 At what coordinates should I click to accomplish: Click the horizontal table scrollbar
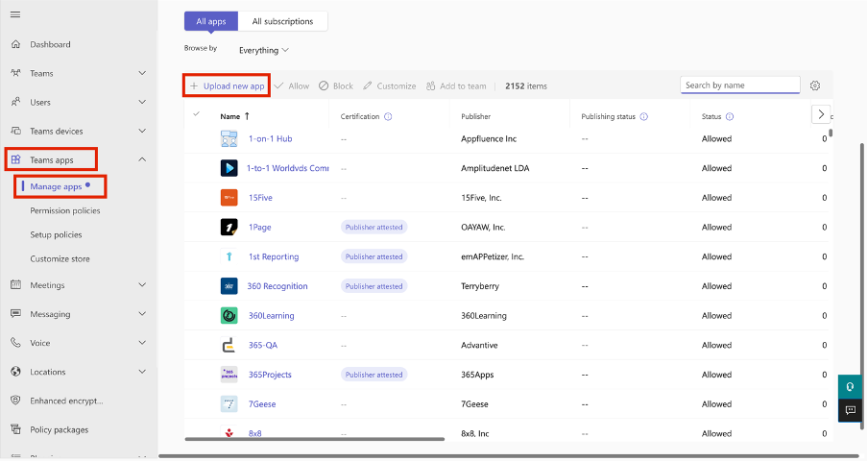click(x=314, y=439)
